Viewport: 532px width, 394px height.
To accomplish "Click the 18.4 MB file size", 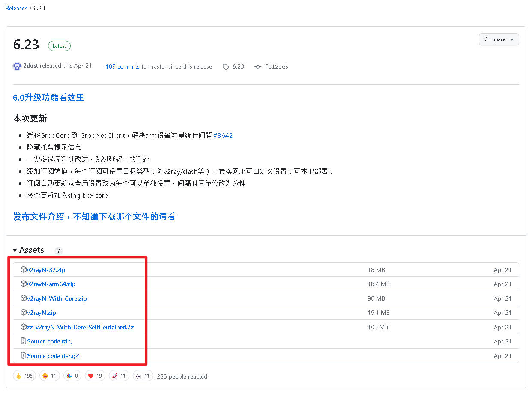I will [379, 284].
